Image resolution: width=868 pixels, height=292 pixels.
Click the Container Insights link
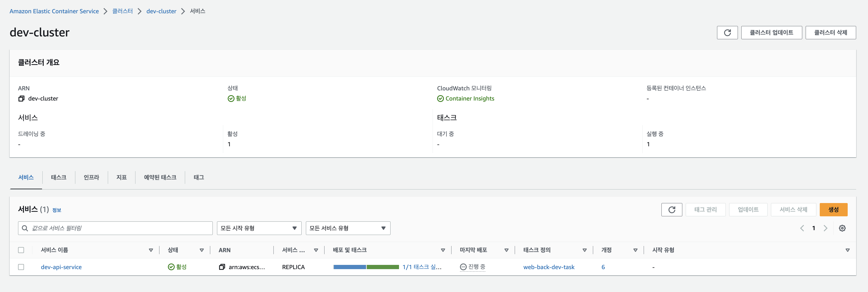point(470,99)
